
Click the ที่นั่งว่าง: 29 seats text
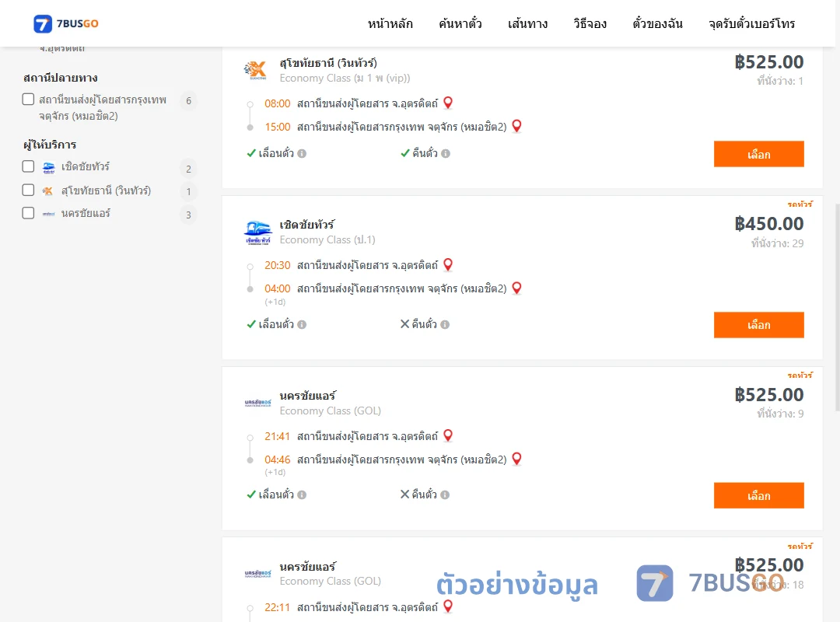click(777, 243)
